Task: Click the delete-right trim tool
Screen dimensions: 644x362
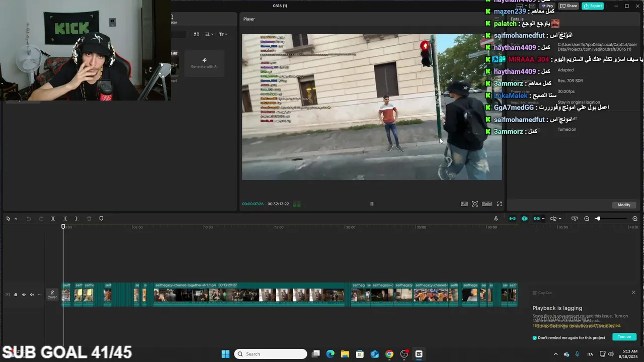Action: coord(76,219)
